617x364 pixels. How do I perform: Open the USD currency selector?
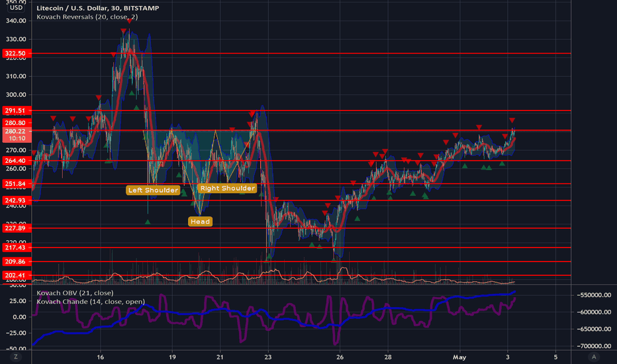[x=16, y=7]
